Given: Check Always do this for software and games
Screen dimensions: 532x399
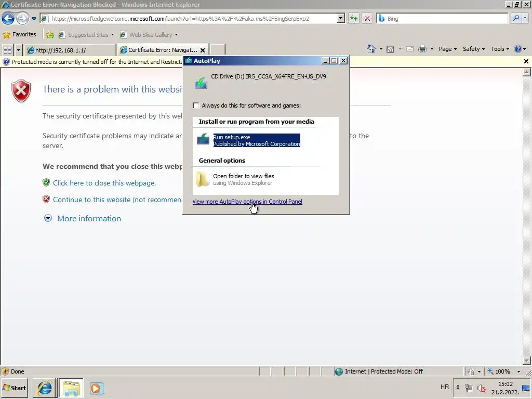Looking at the screenshot, I should [x=196, y=105].
